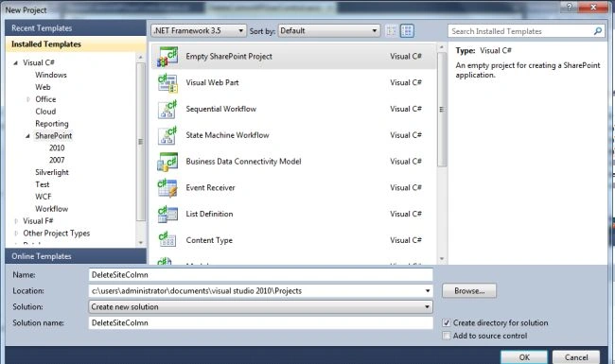Open the Location path dropdown
Viewport: 615px width, 364px height.
(428, 291)
